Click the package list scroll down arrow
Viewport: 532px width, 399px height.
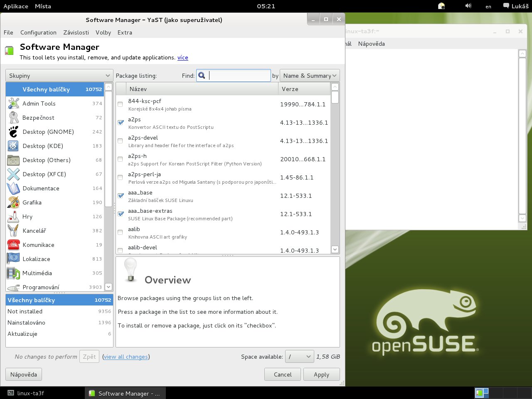tap(335, 249)
